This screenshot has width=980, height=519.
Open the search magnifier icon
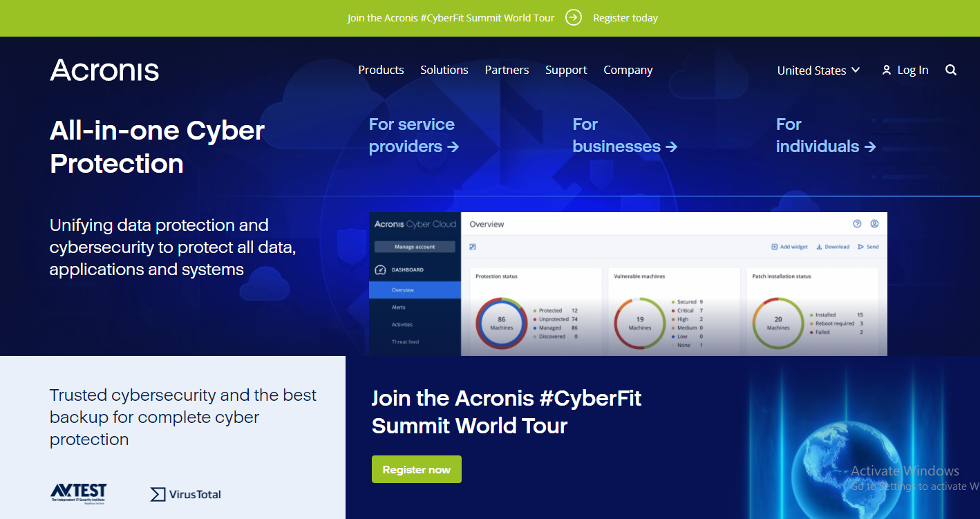[951, 70]
